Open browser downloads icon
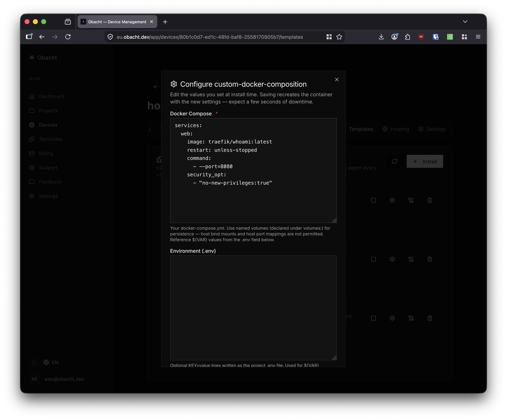 [x=381, y=37]
